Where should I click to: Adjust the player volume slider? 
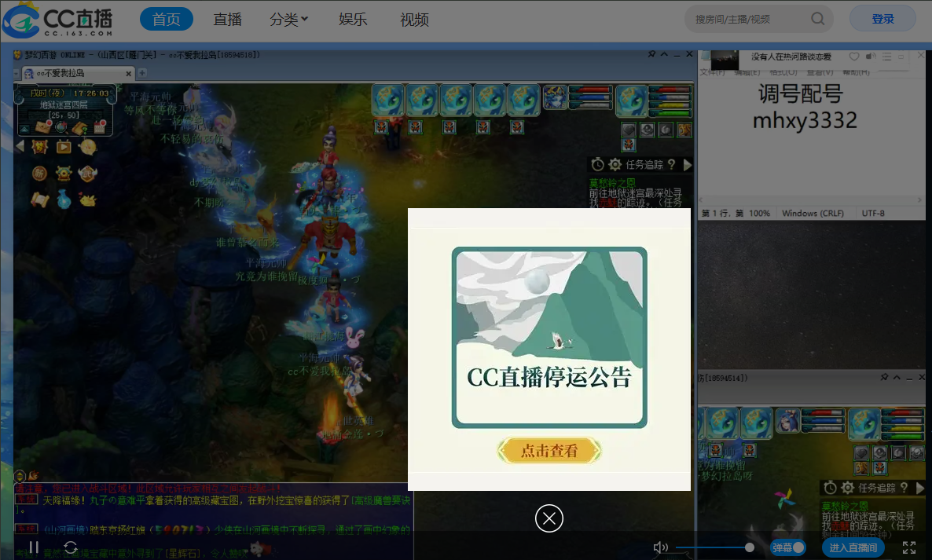tap(715, 547)
